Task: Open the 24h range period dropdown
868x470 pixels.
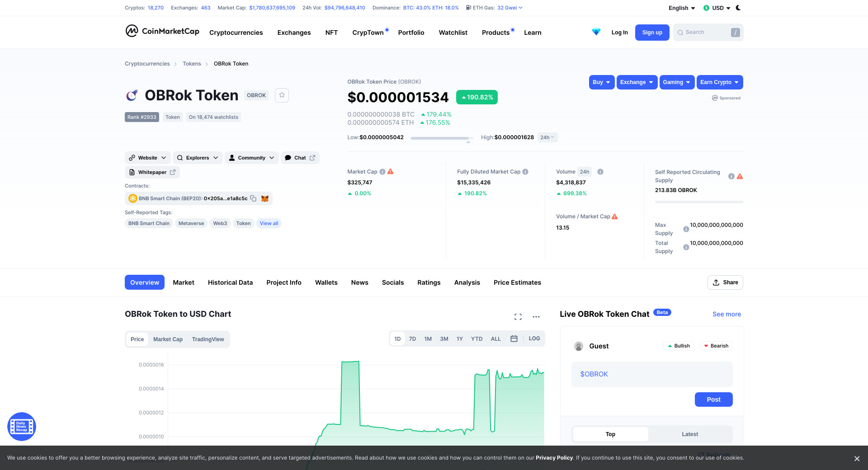Action: coord(547,137)
